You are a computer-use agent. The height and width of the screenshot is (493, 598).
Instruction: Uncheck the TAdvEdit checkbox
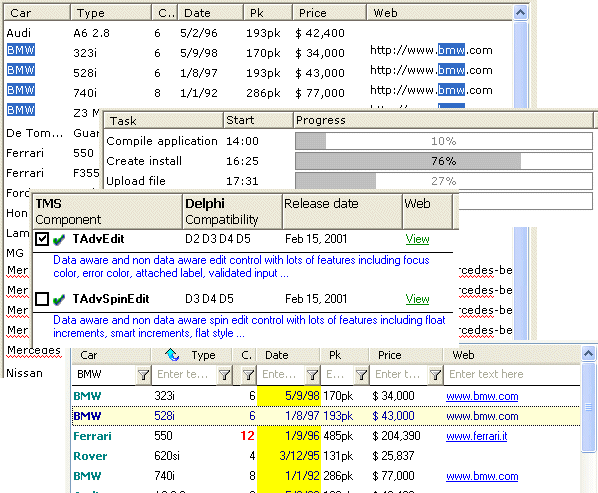point(42,239)
